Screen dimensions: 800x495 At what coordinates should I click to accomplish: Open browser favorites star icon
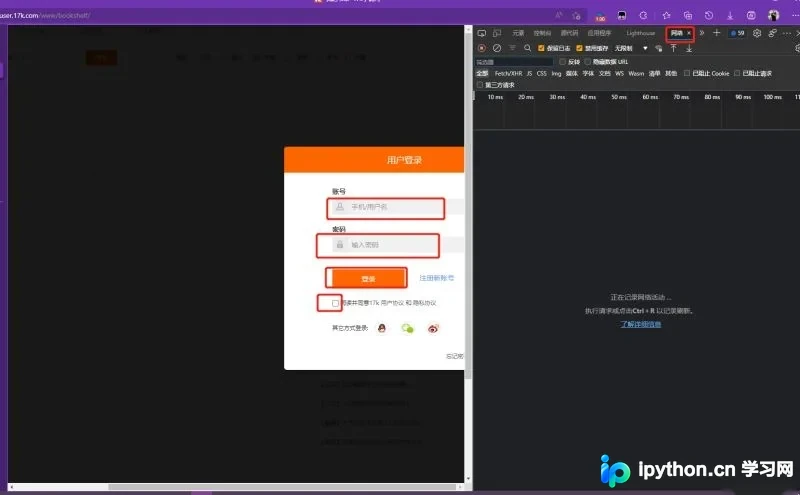[x=666, y=16]
